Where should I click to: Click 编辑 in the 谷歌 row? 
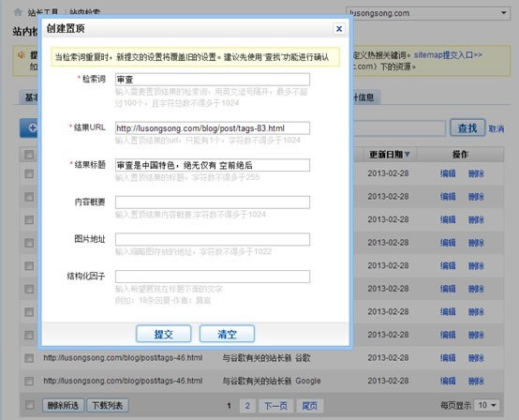click(448, 358)
